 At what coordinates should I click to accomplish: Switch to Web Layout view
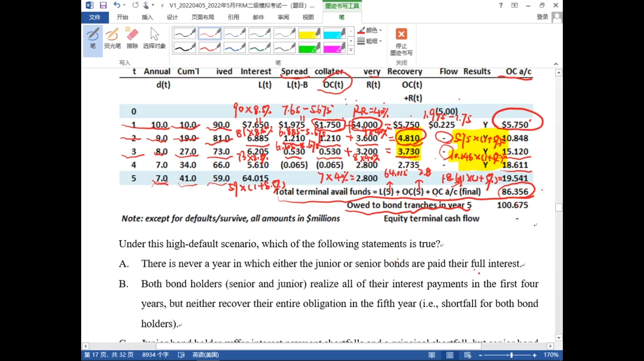click(x=468, y=355)
